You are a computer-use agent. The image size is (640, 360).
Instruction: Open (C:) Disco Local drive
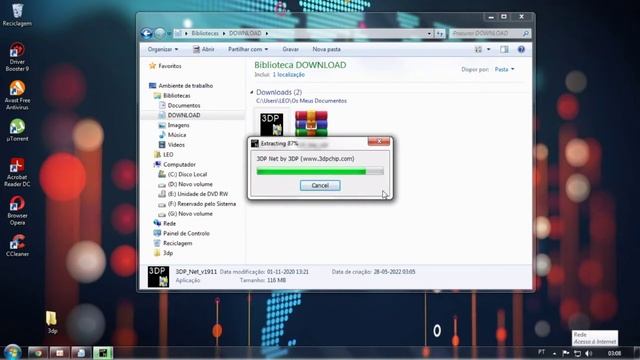[x=187, y=174]
